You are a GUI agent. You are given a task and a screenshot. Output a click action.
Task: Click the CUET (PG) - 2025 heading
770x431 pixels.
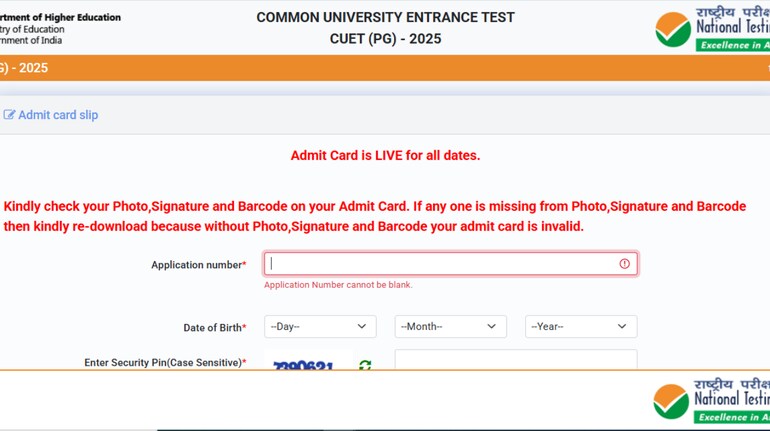[x=385, y=39]
